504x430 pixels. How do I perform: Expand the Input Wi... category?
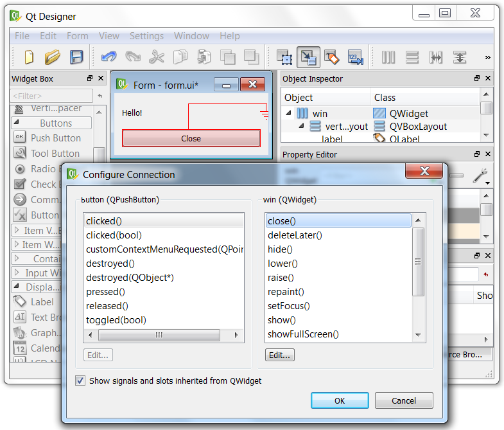pos(17,273)
